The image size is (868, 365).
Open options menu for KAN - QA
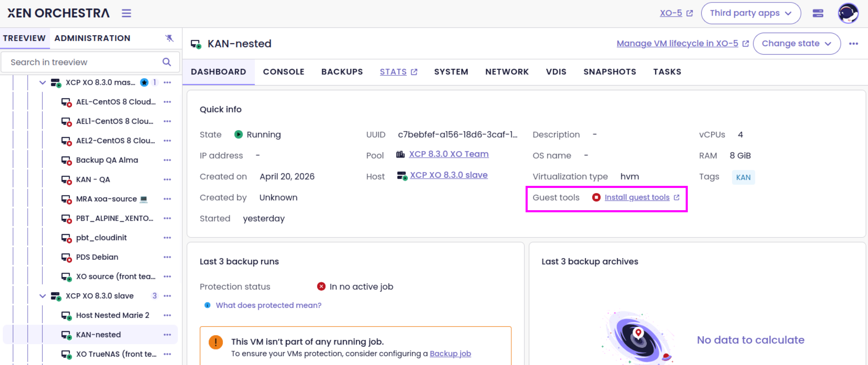[167, 180]
